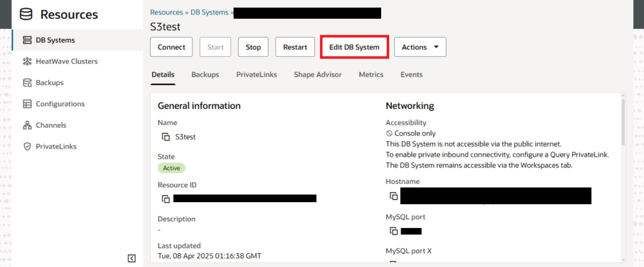Click the PrivateLinks shield icon
Screen dimensions: 644x267
point(27,146)
